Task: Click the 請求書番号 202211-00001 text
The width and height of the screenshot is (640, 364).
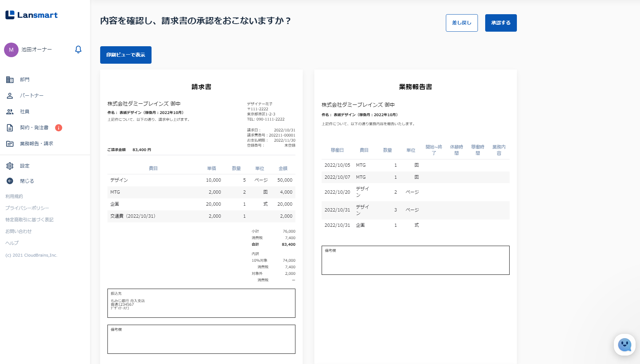Action: tap(271, 135)
